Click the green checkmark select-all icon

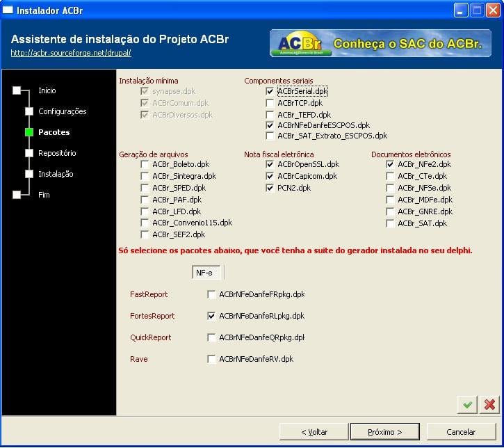pos(467,405)
